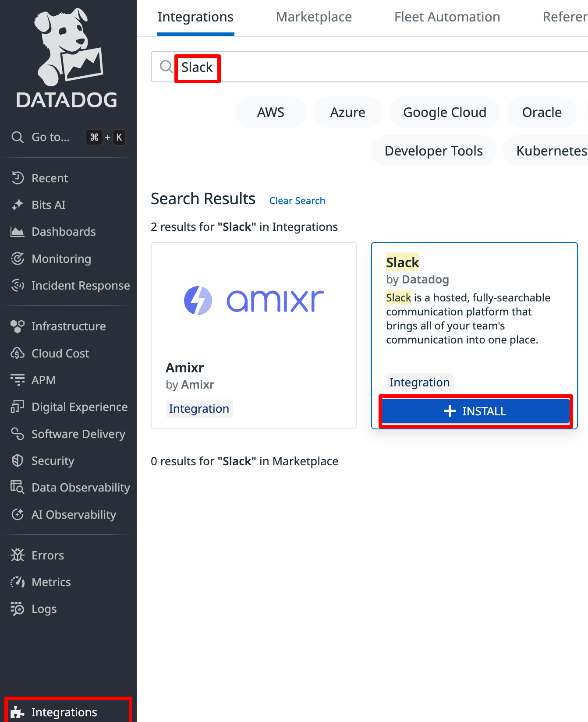588x722 pixels.
Task: Click the APM bars icon
Action: (x=18, y=380)
